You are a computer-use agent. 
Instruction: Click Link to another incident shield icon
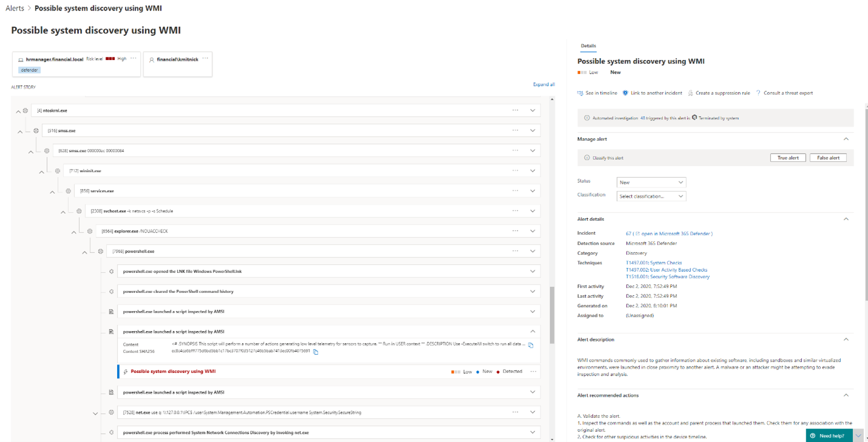pyautogui.click(x=625, y=93)
